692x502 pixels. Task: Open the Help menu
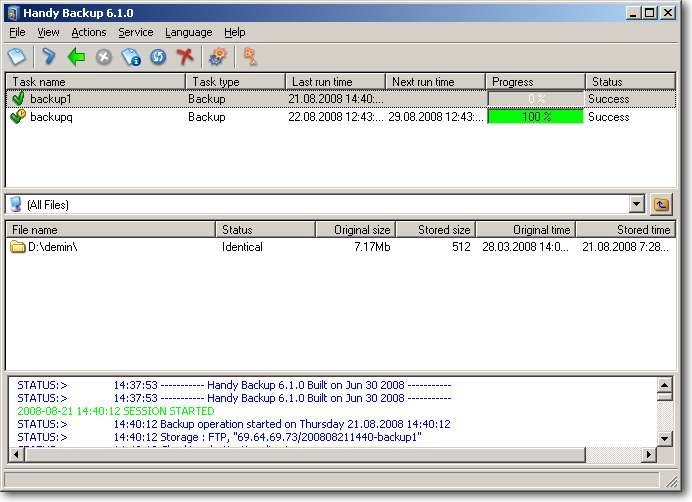tap(234, 32)
